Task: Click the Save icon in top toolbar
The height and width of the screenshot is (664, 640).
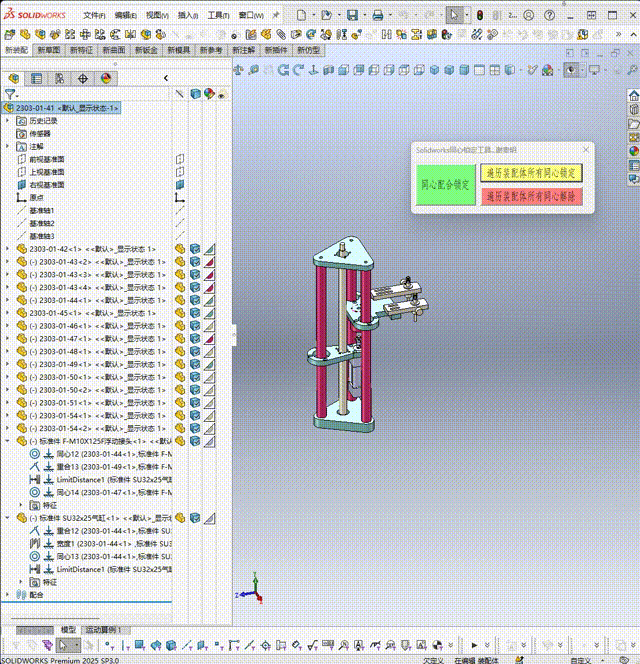Action: [352, 16]
